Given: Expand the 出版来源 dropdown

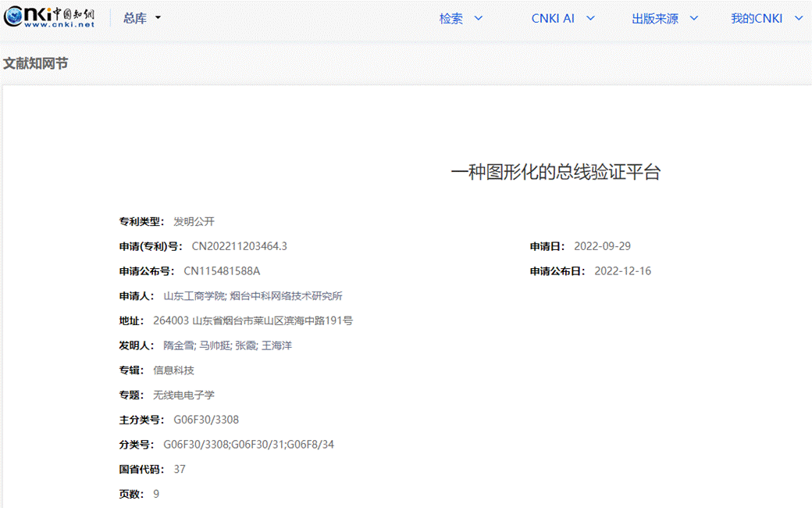Looking at the screenshot, I should click(x=664, y=19).
